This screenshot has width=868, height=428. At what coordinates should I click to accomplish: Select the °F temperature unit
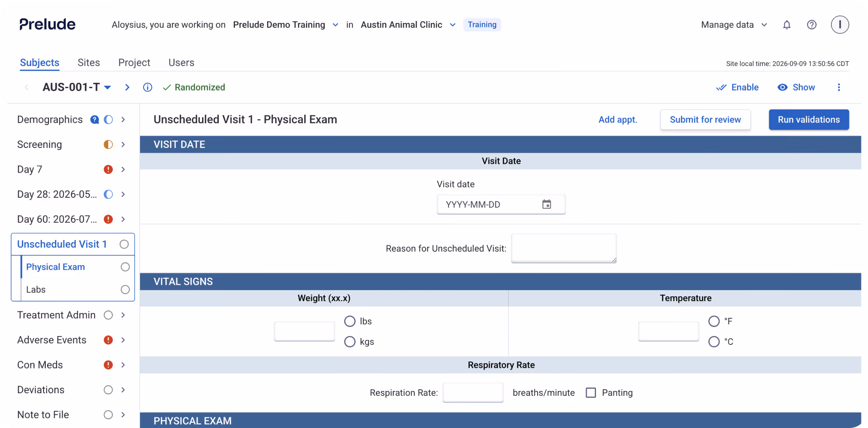(x=714, y=321)
